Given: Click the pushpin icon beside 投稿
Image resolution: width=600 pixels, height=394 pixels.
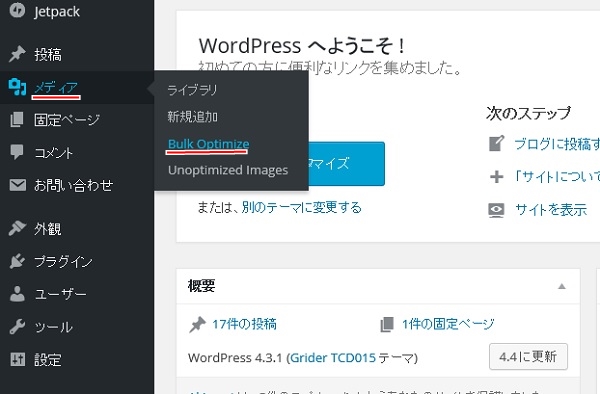Looking at the screenshot, I should (x=17, y=54).
